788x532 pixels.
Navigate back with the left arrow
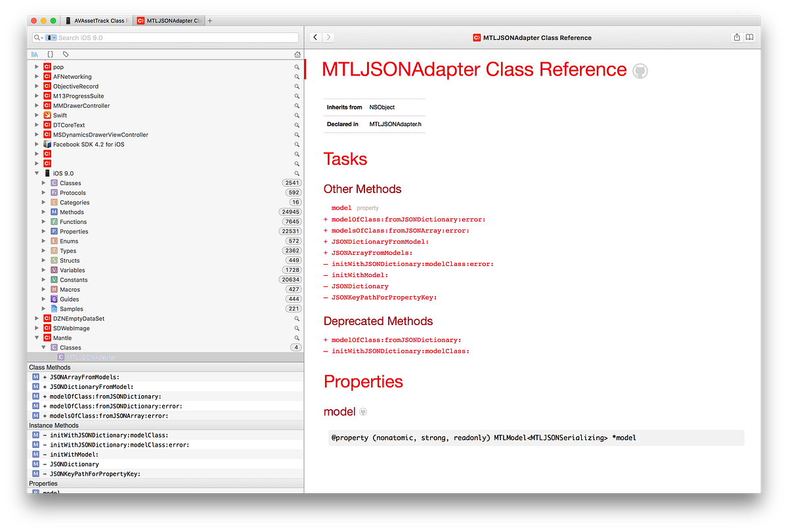[x=315, y=37]
